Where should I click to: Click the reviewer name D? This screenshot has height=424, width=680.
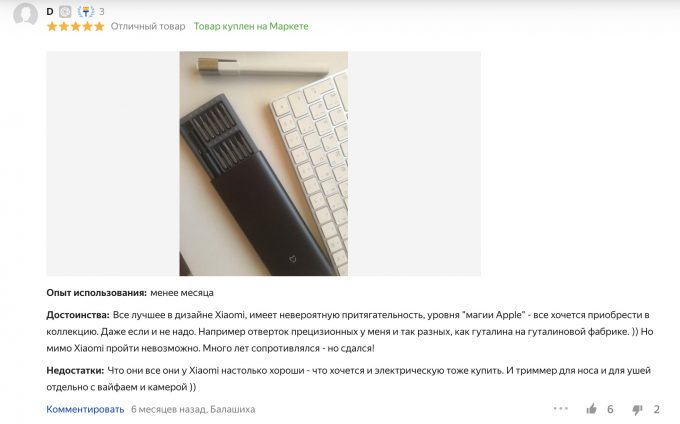pos(50,11)
